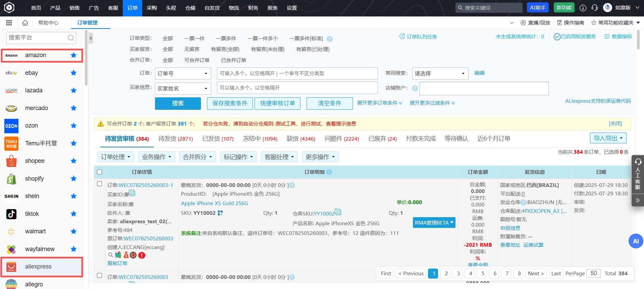Open 订单处理 dropdown menu
The width and height of the screenshot is (644, 289).
(116, 157)
